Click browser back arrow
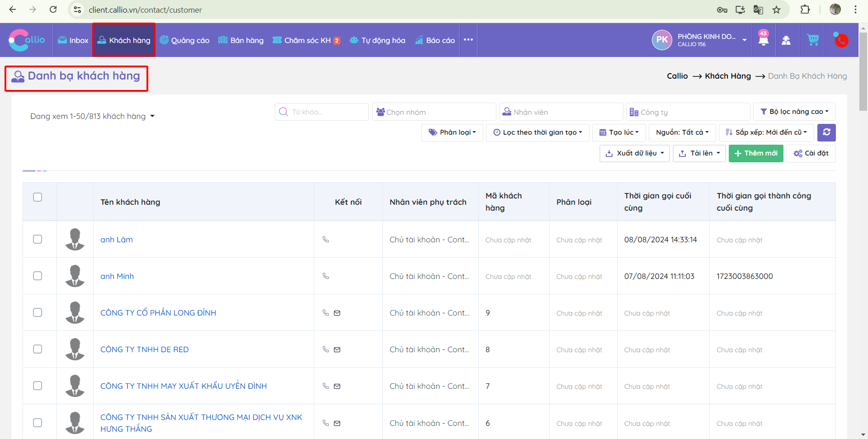Screen dimensions: 868x439 pos(13,9)
